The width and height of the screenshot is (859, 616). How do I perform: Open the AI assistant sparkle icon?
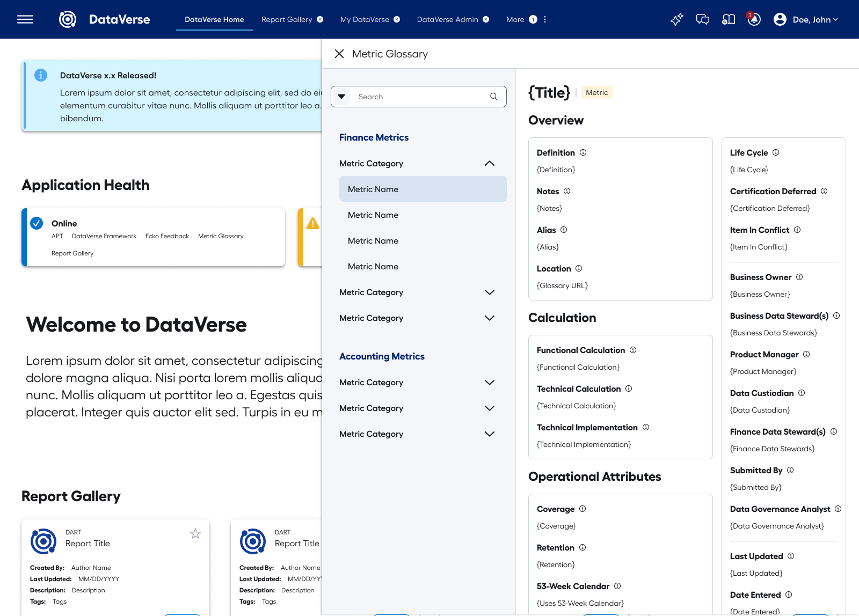click(676, 19)
